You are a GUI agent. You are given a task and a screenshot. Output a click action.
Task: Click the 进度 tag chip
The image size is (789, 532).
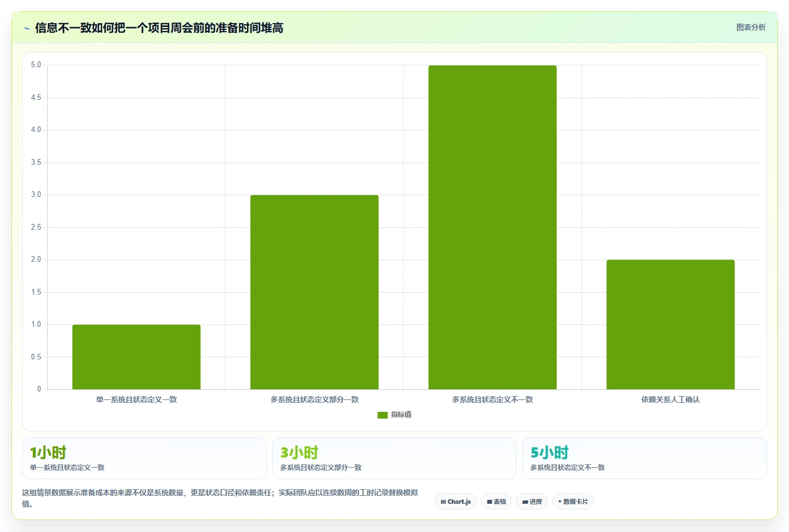click(x=532, y=502)
